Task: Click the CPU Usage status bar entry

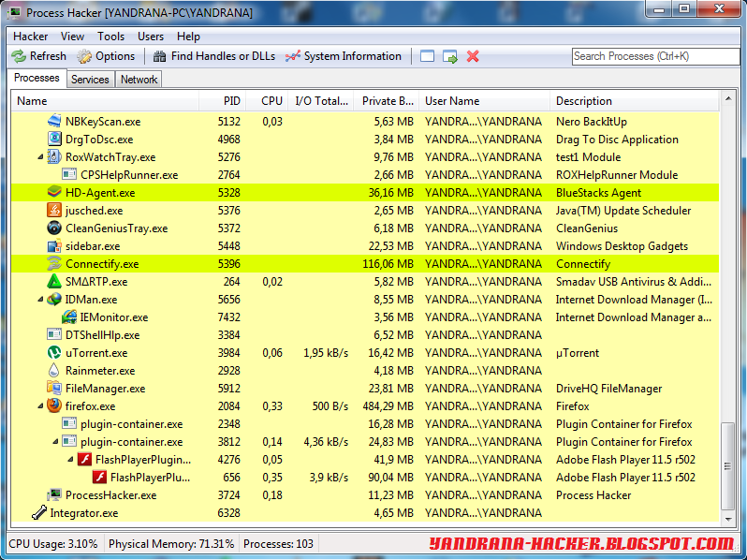Action: point(52,544)
